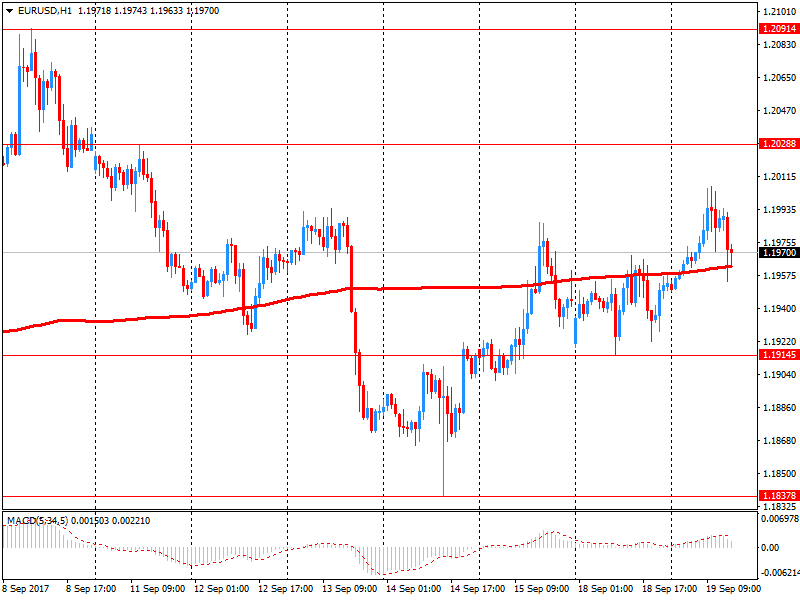Image resolution: width=800 pixels, height=600 pixels.
Task: Click the 12 Sep 17:00 time label
Action: click(x=286, y=589)
